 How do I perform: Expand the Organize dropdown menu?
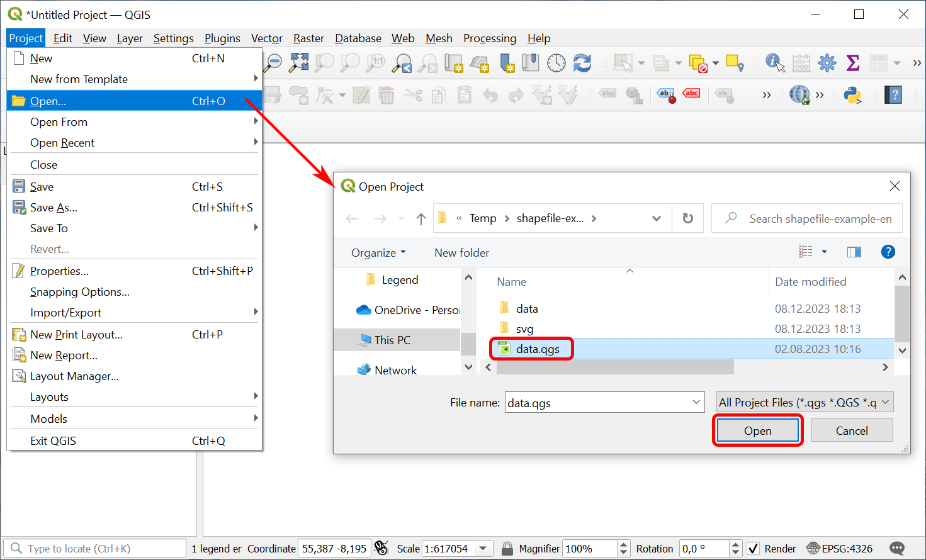[x=378, y=253]
